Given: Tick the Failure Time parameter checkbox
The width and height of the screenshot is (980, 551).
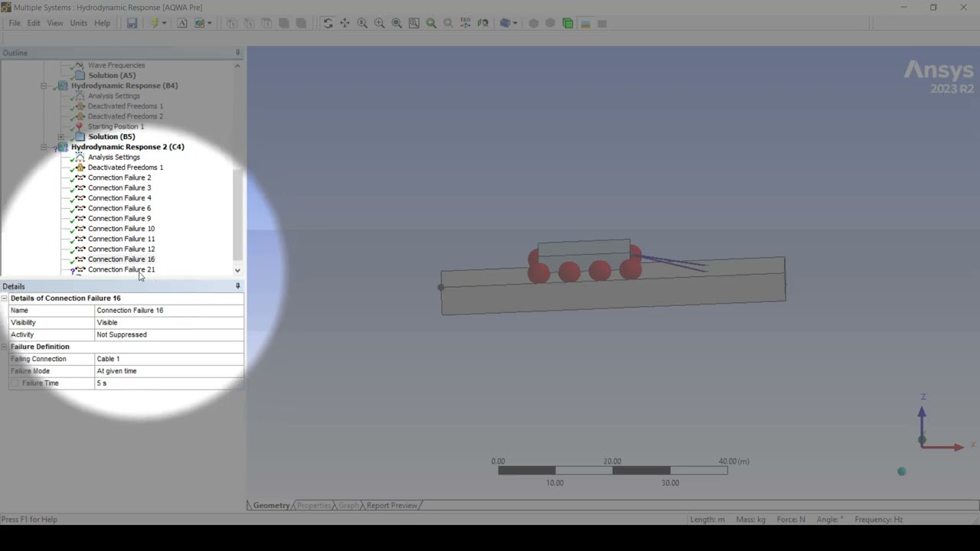Looking at the screenshot, I should (15, 383).
